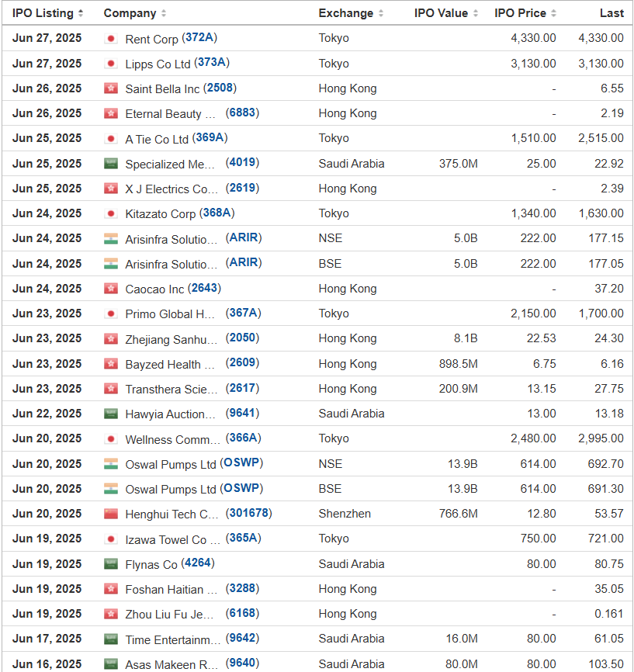Open Wellness Comm... company link
The height and width of the screenshot is (672, 634).
172,440
